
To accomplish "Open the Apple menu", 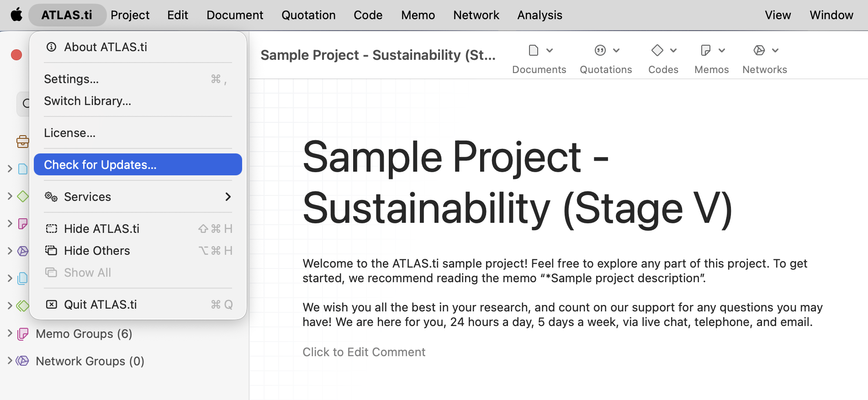I will [16, 15].
